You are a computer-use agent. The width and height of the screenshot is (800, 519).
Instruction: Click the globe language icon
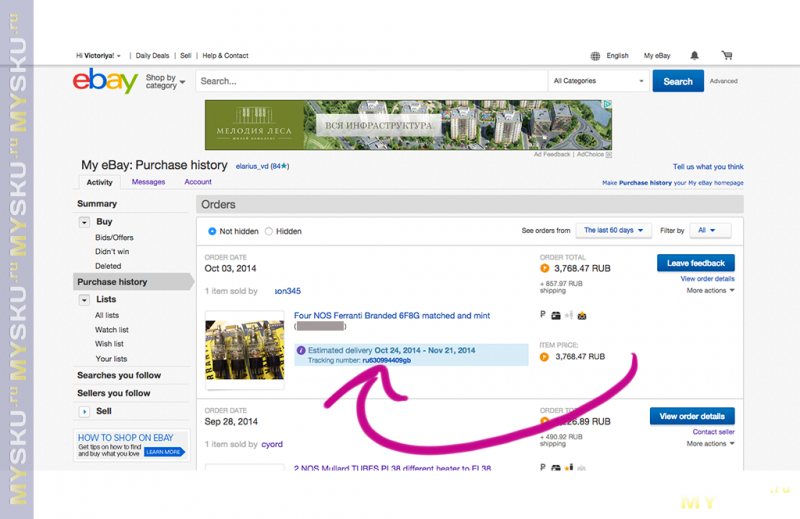coord(596,56)
